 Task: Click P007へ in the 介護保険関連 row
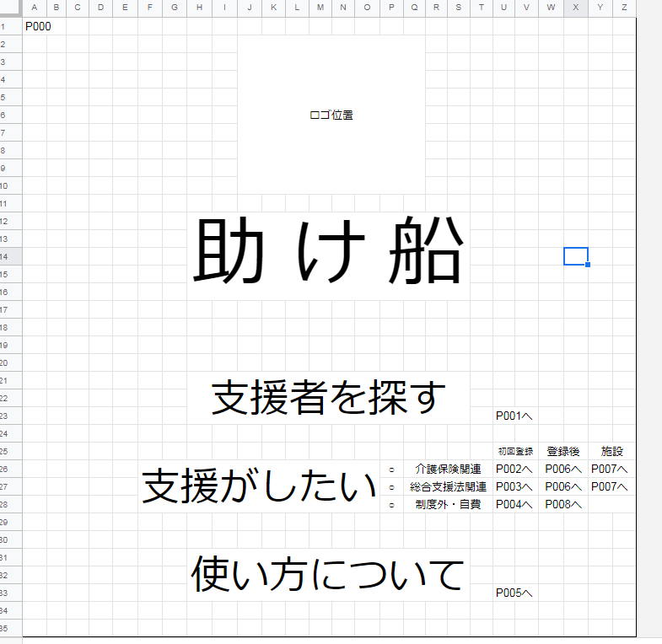tap(611, 470)
